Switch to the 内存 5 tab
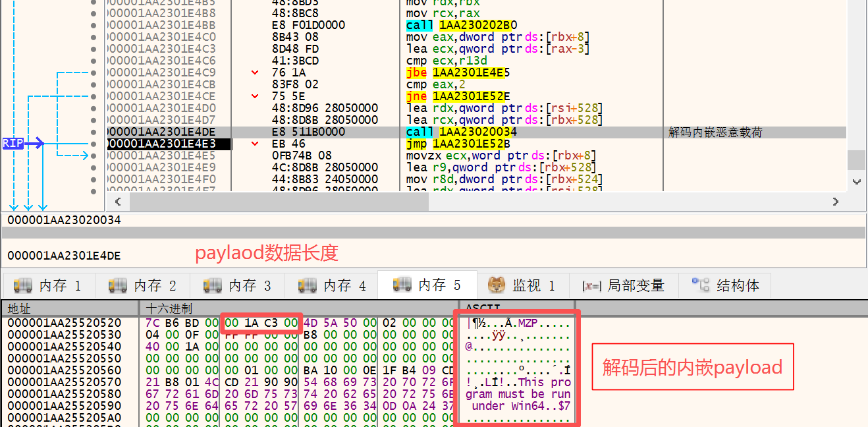Viewport: 868px width, 427px height. (x=427, y=285)
